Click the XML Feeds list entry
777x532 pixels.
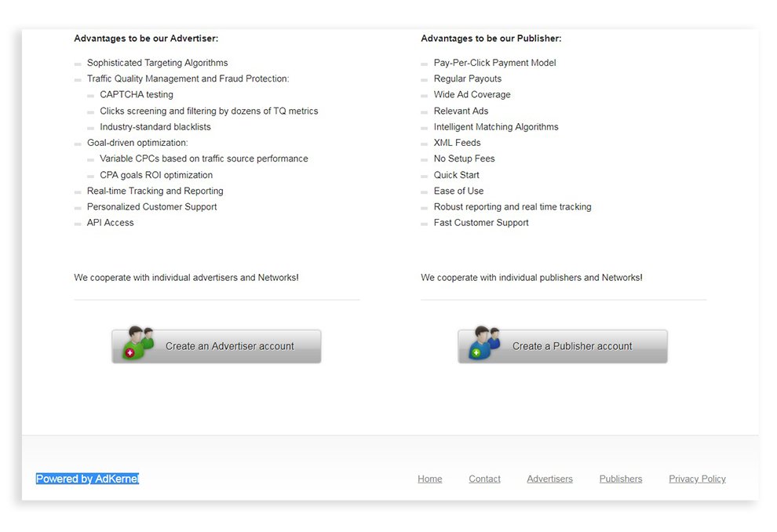[458, 142]
